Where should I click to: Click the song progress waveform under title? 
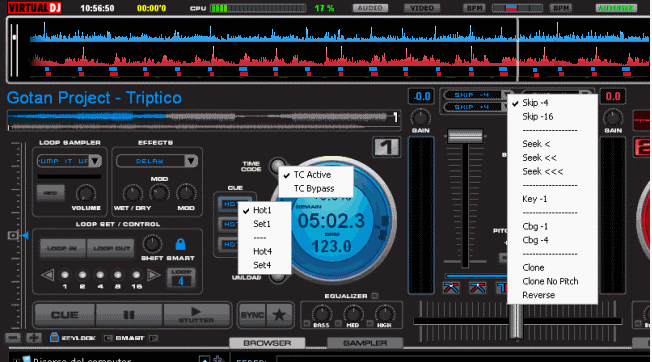click(203, 121)
